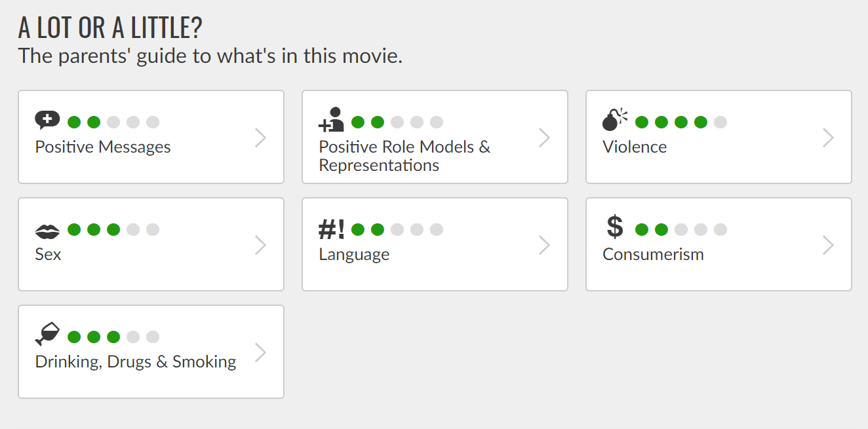The image size is (868, 429).
Task: Click the wine glass Drinking icon
Action: (x=47, y=334)
